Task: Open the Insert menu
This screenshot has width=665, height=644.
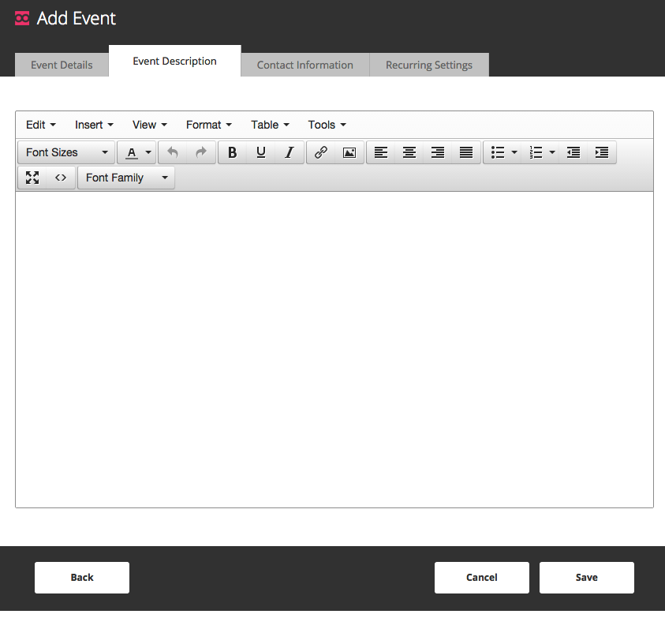Action: (94, 125)
